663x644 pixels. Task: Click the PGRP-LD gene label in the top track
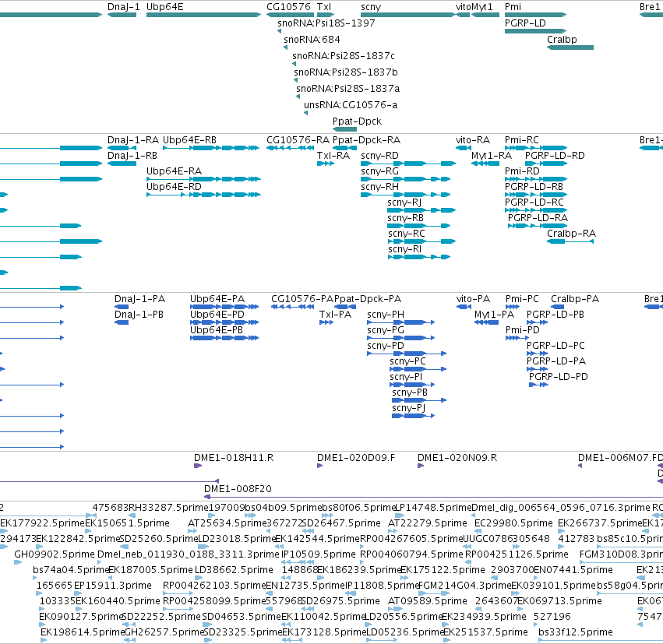pos(525,23)
